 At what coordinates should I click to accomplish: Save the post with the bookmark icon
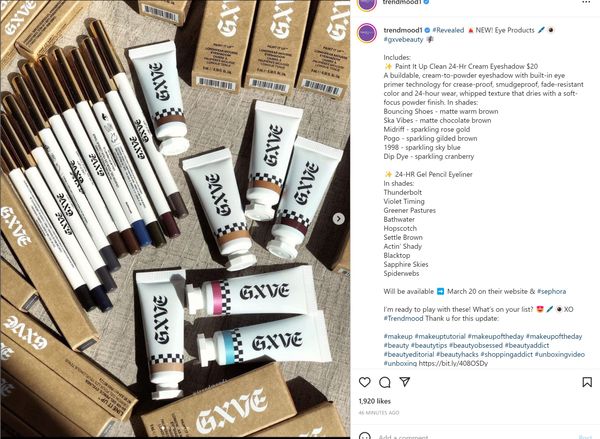coord(587,382)
